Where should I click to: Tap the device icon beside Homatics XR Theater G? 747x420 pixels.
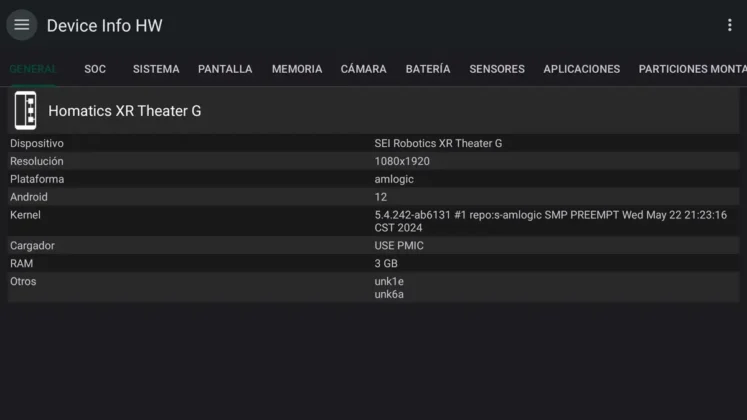(25, 110)
